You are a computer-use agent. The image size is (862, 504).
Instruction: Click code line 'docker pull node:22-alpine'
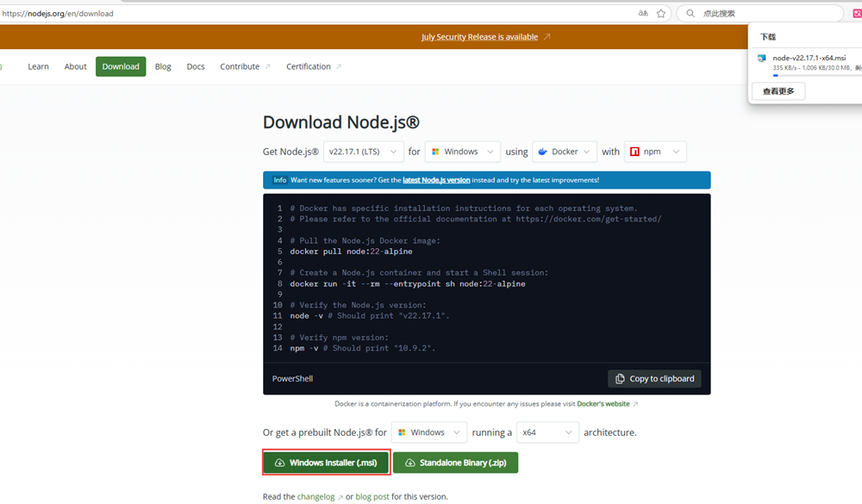click(352, 252)
